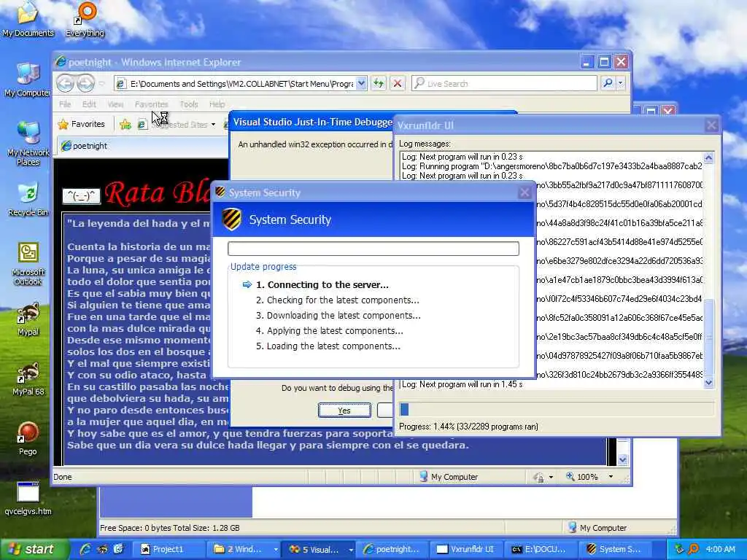The height and width of the screenshot is (560, 747).
Task: Click the Live Search input field
Action: click(505, 83)
